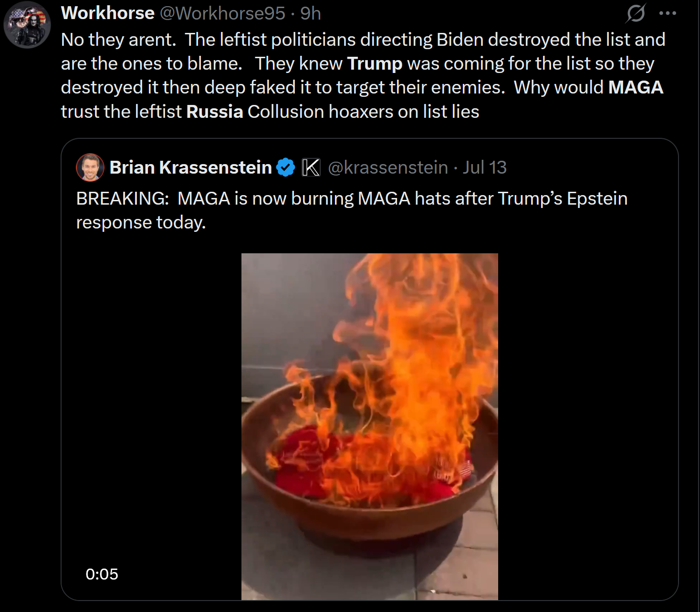Click the blue verified checkmark badge
700x612 pixels.
point(286,167)
